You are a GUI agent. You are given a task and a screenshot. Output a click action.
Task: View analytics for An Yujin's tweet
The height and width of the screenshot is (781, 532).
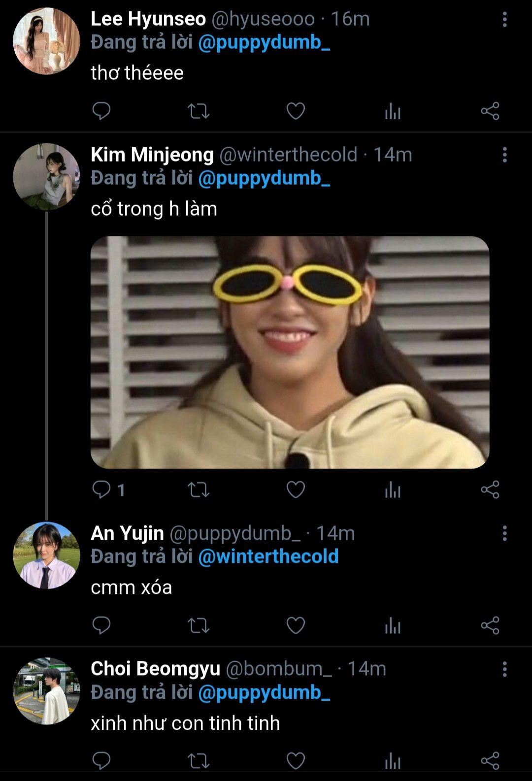click(x=393, y=625)
